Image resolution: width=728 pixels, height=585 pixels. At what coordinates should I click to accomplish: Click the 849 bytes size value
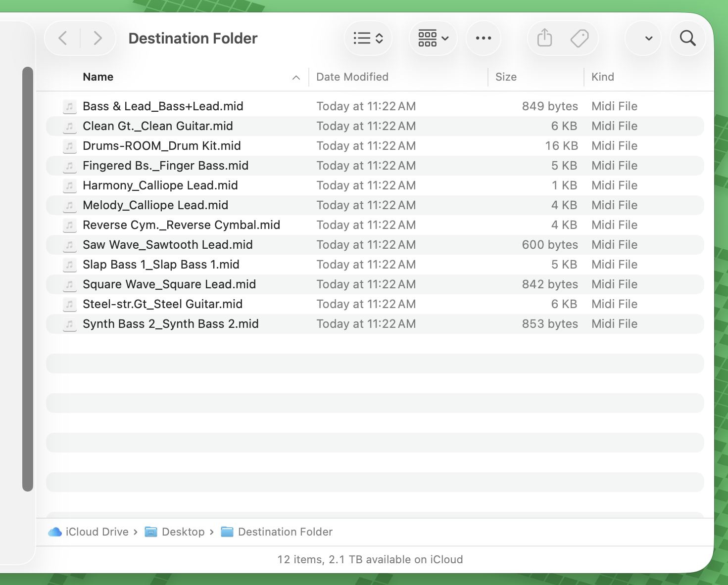tap(550, 106)
